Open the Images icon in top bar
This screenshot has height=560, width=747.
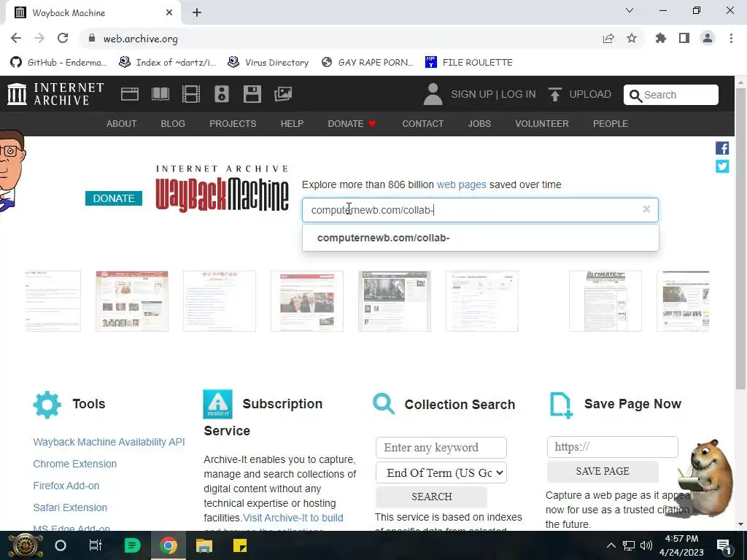[x=283, y=94]
